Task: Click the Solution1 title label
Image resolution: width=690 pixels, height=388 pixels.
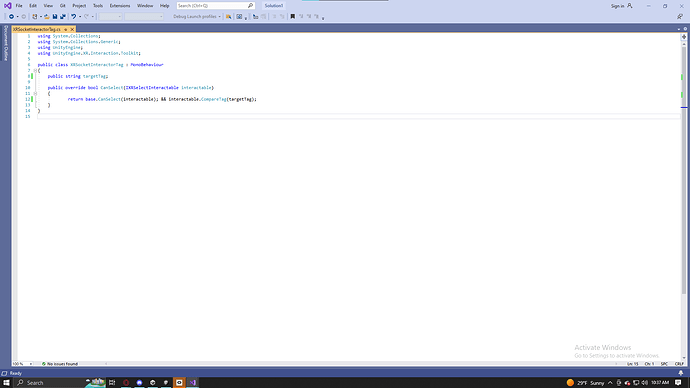Action: click(274, 6)
